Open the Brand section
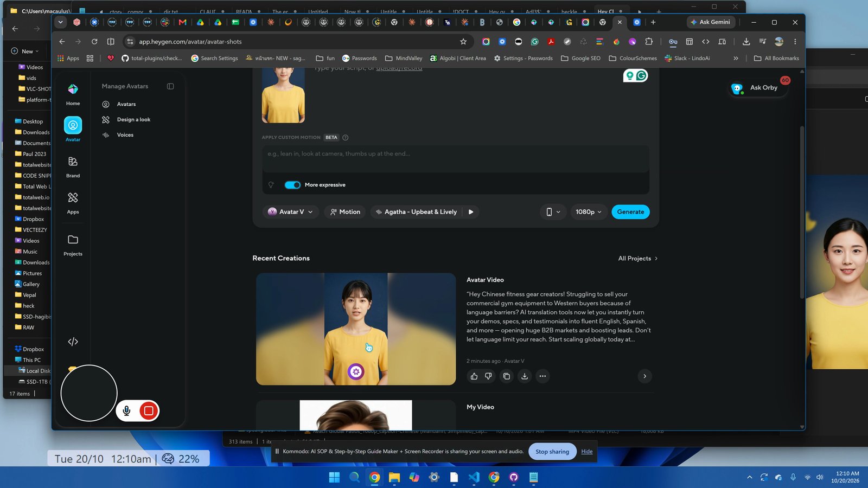The height and width of the screenshot is (488, 868). click(73, 166)
